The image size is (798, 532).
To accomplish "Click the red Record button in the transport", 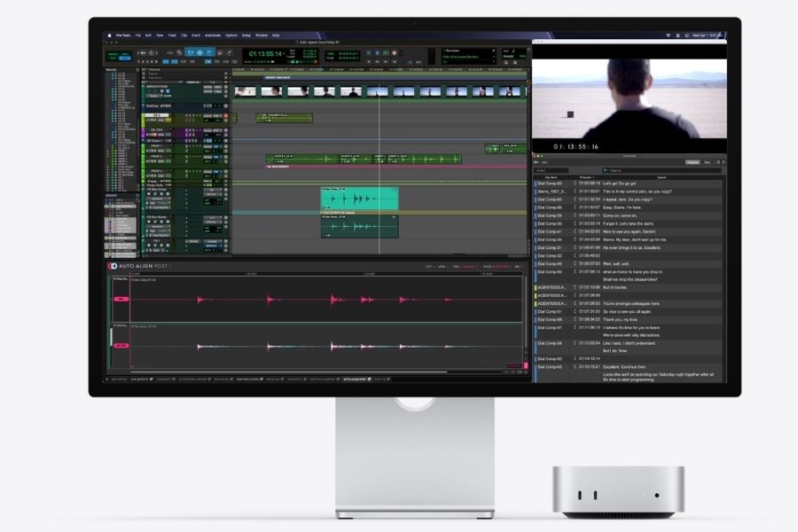I will [x=395, y=53].
